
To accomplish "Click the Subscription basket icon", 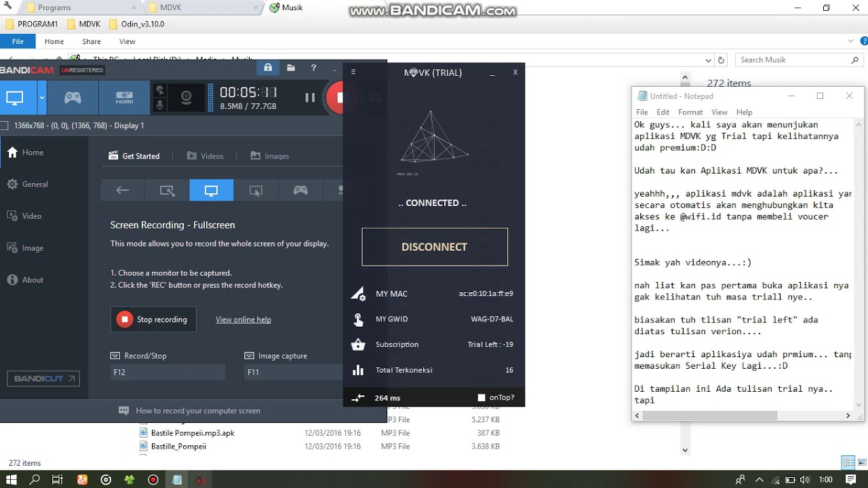I will pos(357,344).
